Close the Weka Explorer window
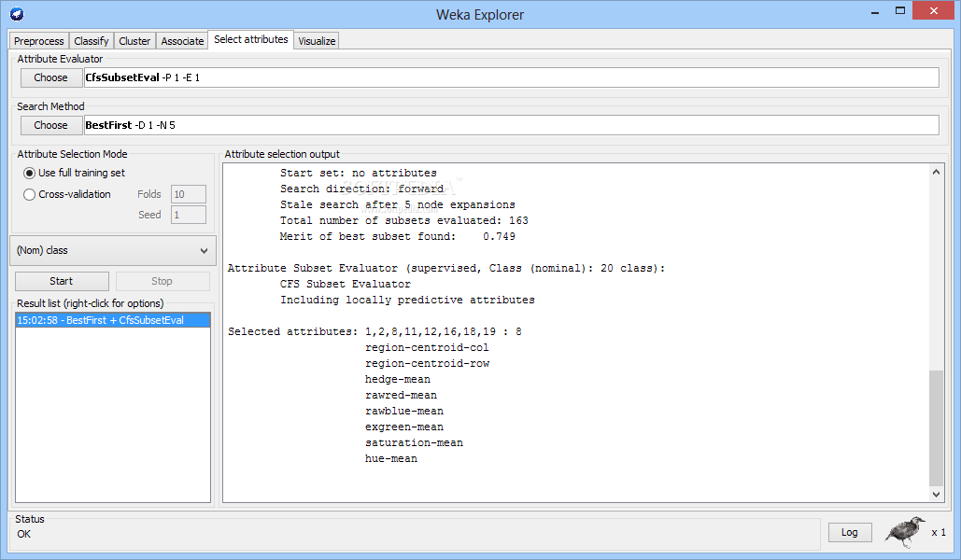 coord(933,11)
